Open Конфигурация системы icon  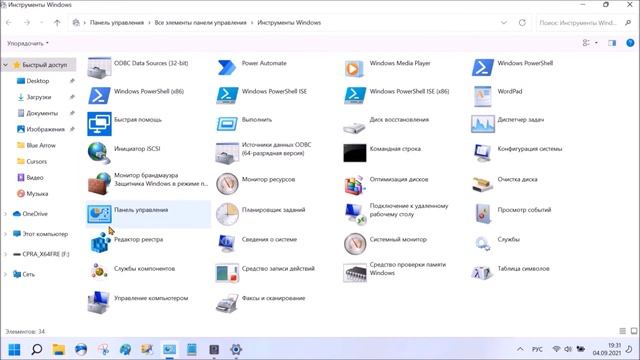click(483, 153)
